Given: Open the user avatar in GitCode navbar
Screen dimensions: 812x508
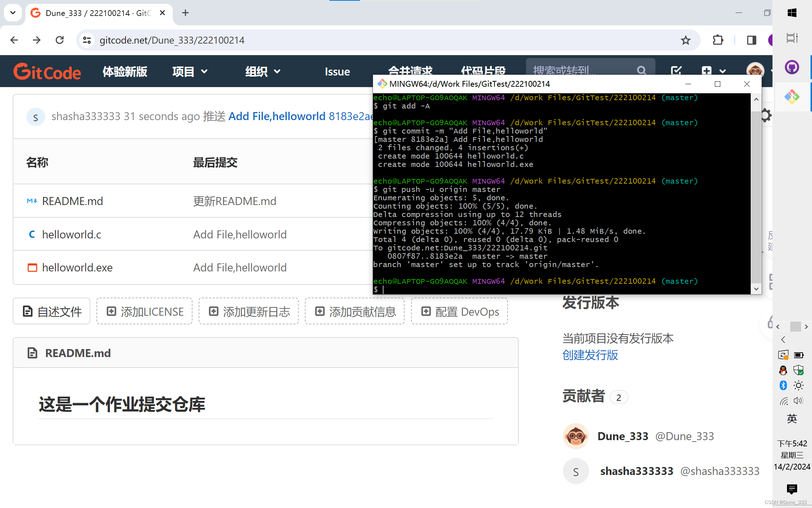Looking at the screenshot, I should pos(755,70).
